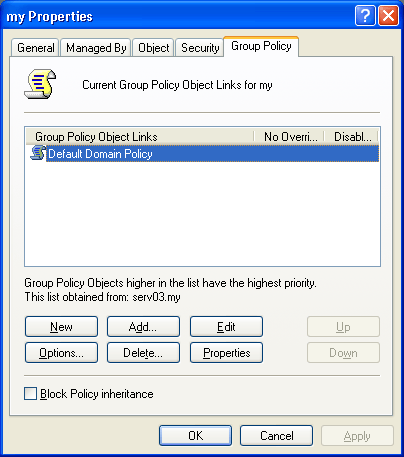This screenshot has width=404, height=457.
Task: Open Properties of the selected policy
Action: 226,353
